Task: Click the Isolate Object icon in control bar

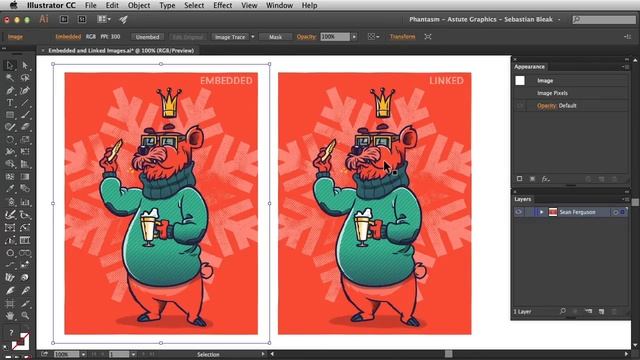Action: (428, 37)
